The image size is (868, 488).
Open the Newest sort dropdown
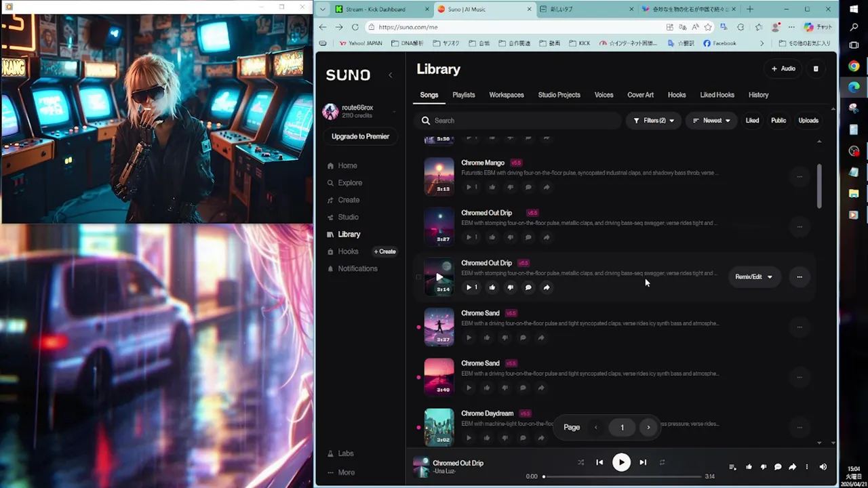[x=711, y=121]
